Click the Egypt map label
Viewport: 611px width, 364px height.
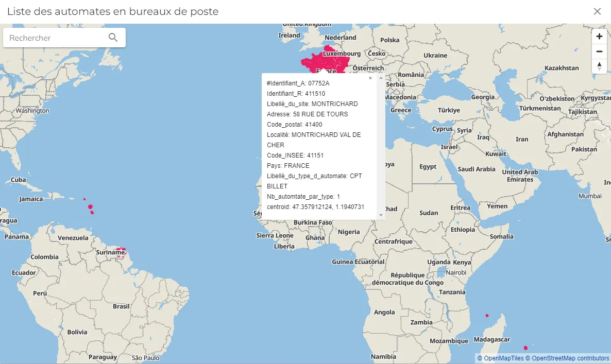[x=428, y=167]
